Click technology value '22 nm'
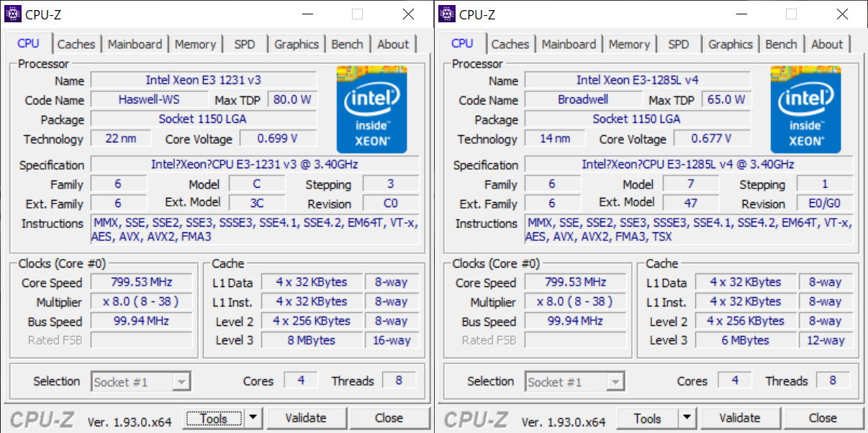This screenshot has height=433, width=868. (x=121, y=139)
